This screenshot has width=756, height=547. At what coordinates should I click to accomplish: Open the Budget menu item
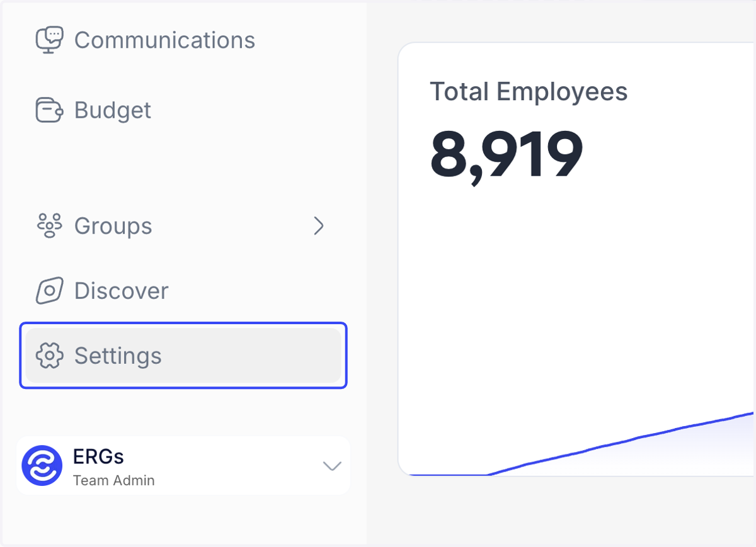[183, 110]
